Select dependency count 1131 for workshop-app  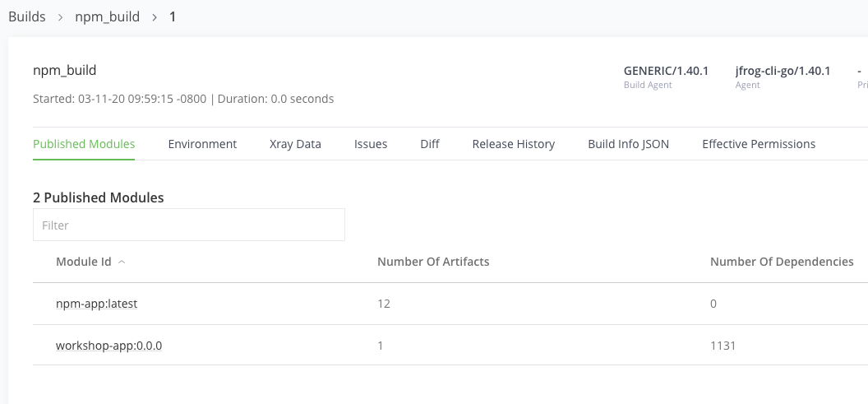pyautogui.click(x=723, y=346)
